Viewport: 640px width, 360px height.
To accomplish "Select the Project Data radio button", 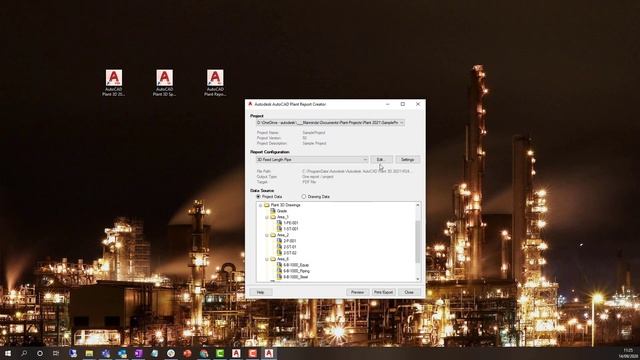I will coord(258,197).
